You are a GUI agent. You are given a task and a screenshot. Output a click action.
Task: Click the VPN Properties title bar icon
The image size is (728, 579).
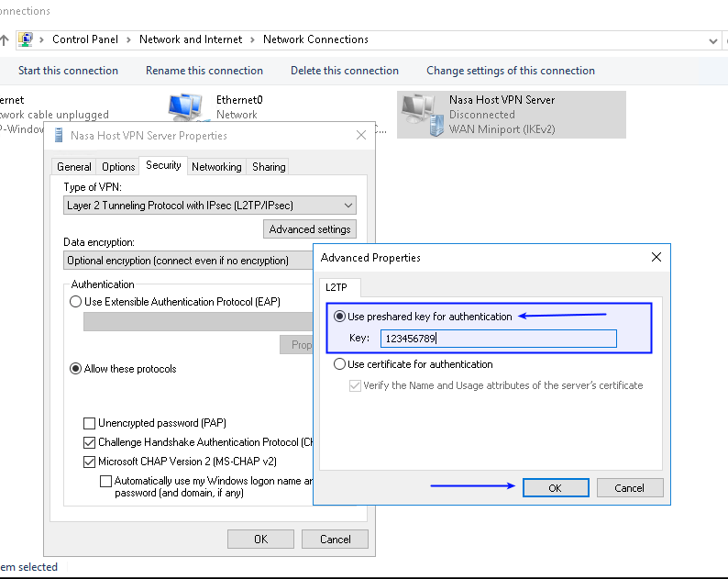point(58,136)
